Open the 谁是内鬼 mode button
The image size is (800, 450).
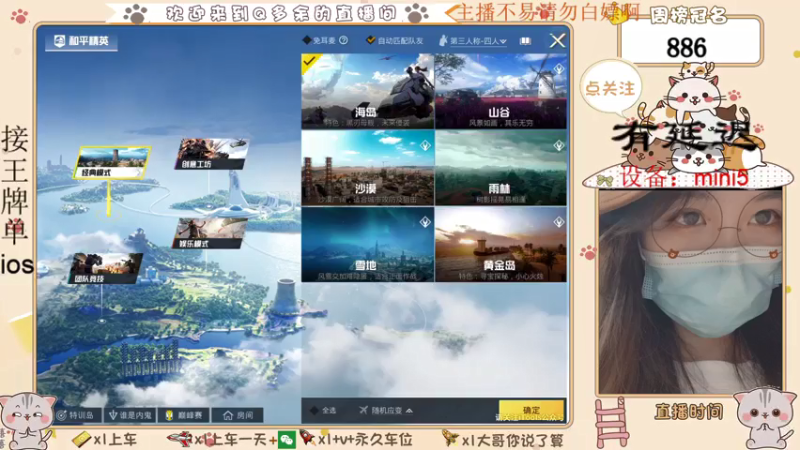[130, 415]
